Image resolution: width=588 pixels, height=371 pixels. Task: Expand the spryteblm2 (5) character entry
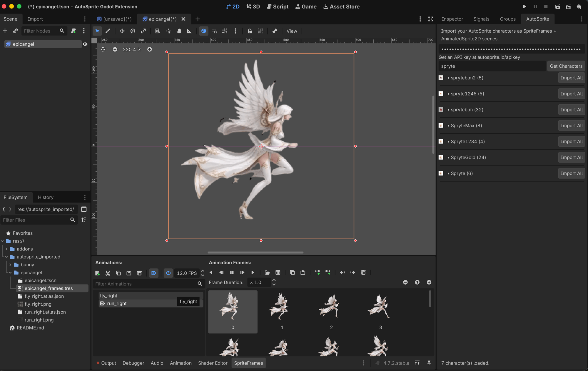point(448,78)
